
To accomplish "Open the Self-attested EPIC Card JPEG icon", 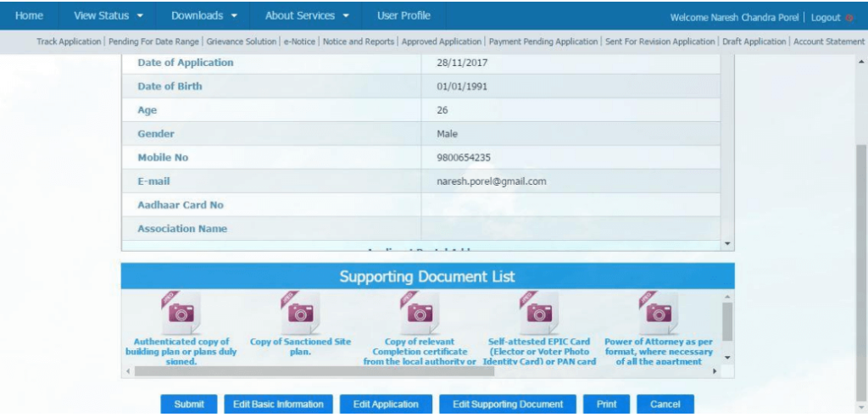I will coord(539,313).
